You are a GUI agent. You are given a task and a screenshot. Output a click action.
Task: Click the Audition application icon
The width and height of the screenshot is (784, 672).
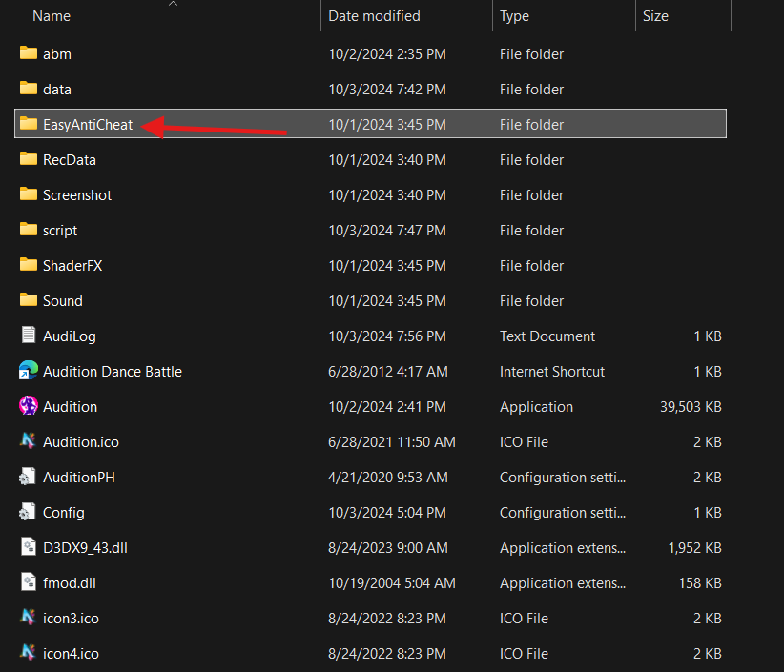click(x=28, y=406)
